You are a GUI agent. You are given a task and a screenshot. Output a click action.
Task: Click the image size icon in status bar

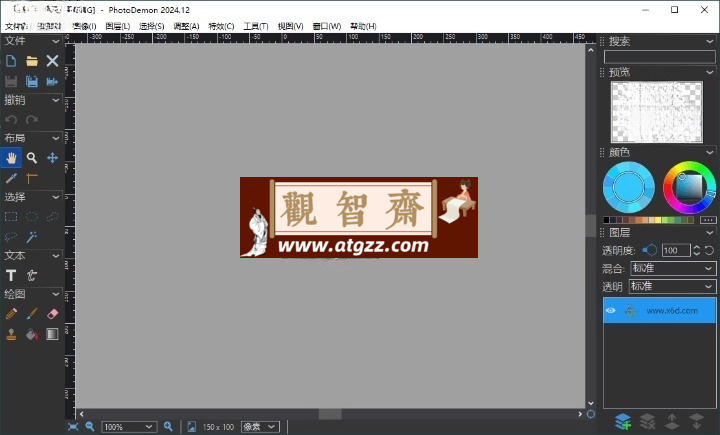pyautogui.click(x=191, y=427)
